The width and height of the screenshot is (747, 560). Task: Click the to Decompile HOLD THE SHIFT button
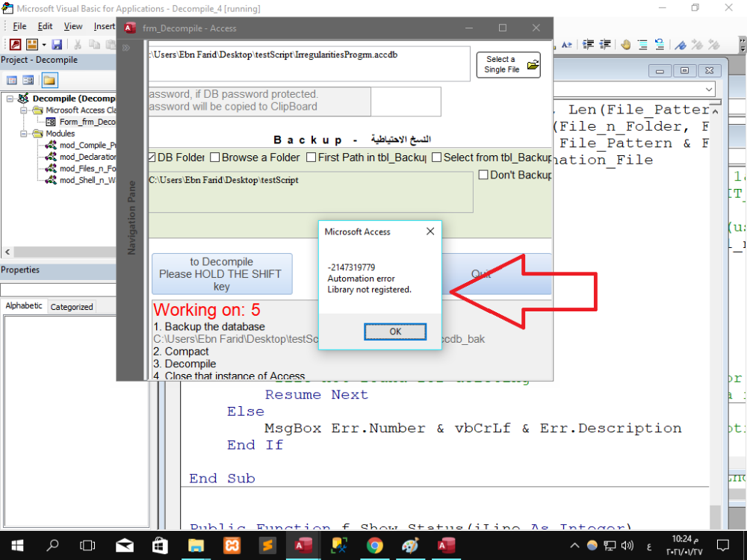click(x=222, y=274)
